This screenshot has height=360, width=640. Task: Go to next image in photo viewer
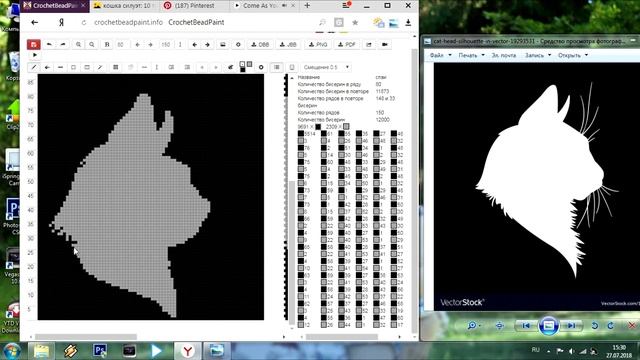coord(571,325)
